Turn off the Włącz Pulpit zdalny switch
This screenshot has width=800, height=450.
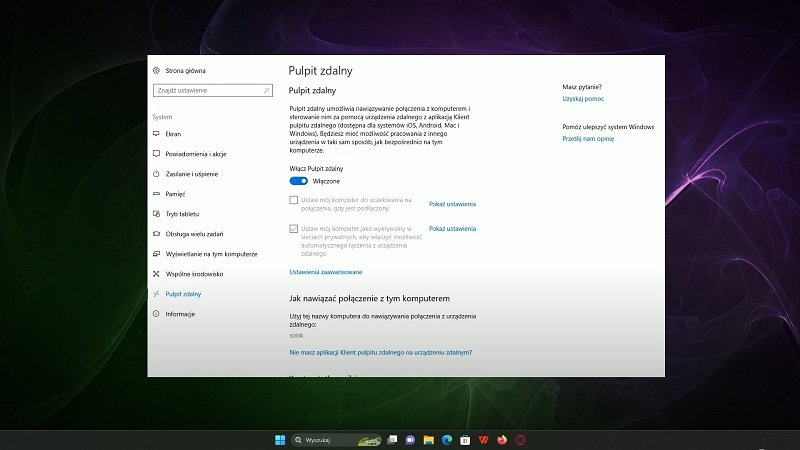pyautogui.click(x=298, y=181)
